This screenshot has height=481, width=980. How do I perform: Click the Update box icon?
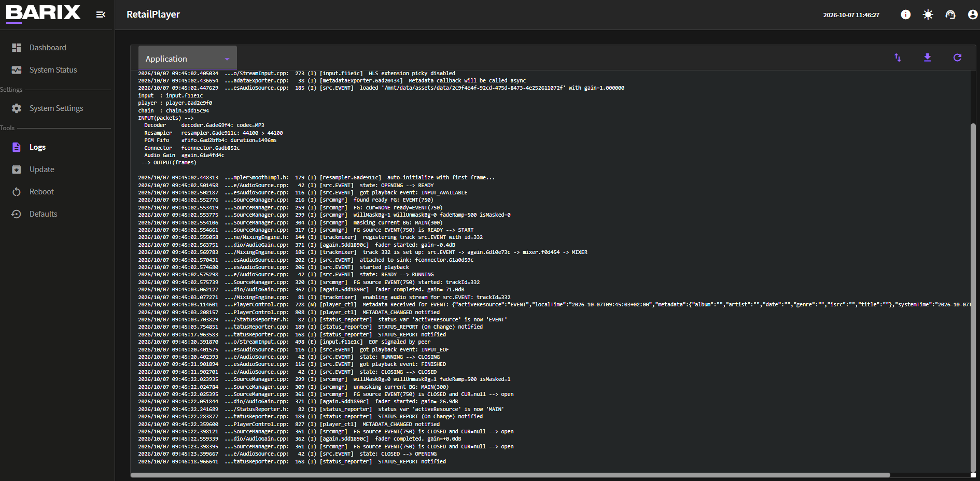coord(17,169)
